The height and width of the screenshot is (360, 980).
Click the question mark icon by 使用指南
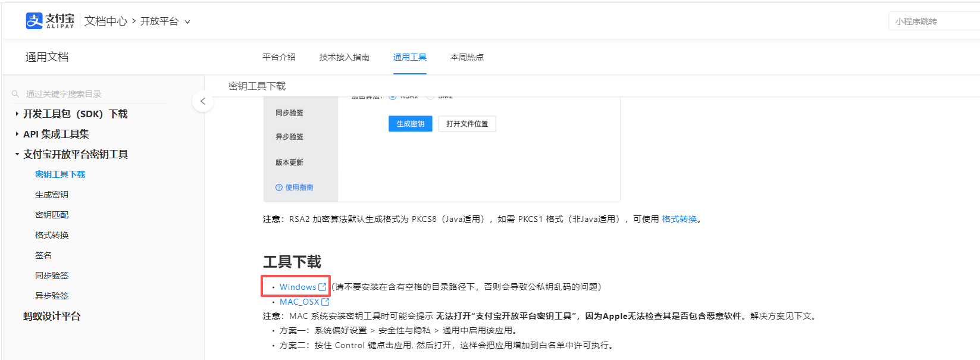(279, 187)
